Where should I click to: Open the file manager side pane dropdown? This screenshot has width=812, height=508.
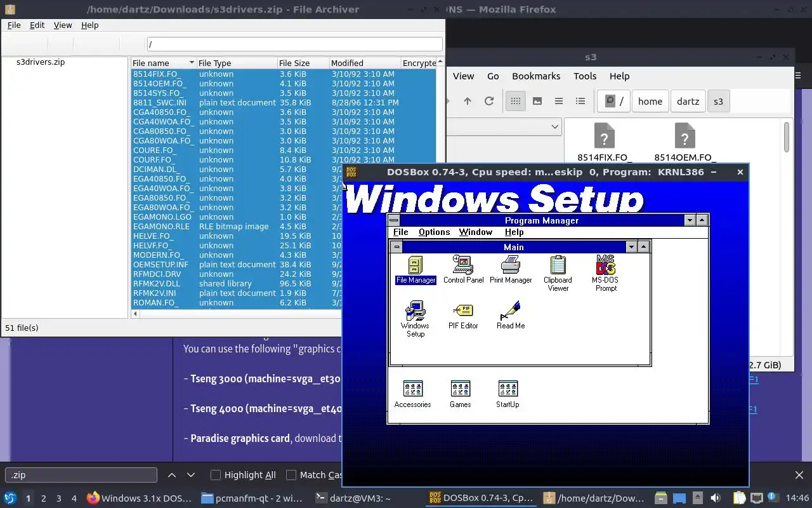[x=555, y=127]
